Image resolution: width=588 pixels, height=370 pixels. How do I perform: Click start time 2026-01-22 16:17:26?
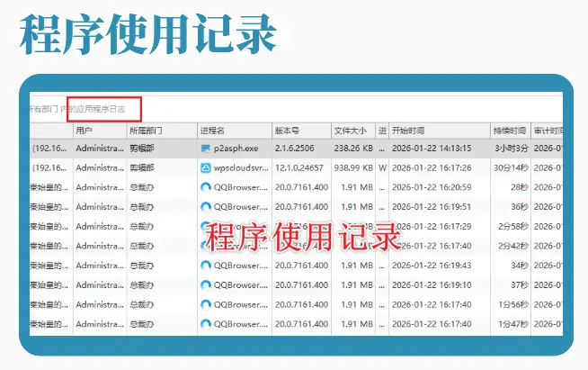point(432,168)
